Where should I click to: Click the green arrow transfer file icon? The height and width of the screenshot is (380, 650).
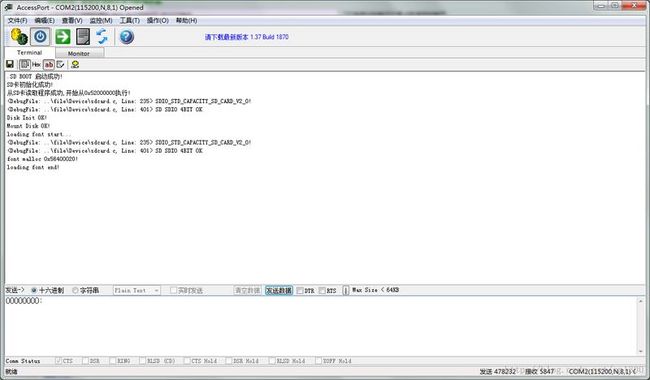63,37
